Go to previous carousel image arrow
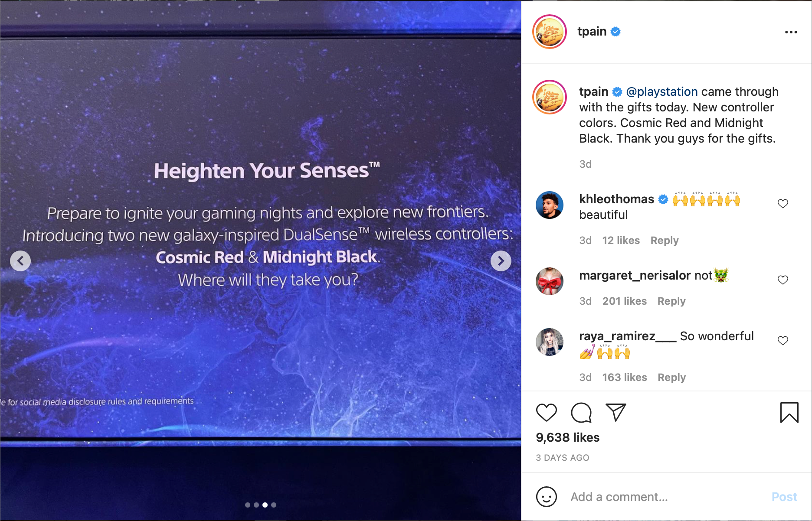This screenshot has height=521, width=812. tap(20, 261)
